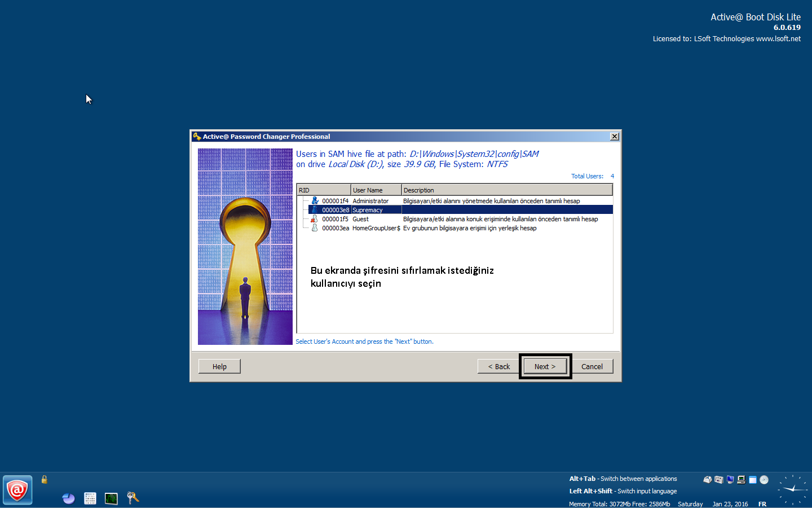Open the Help button
The width and height of the screenshot is (812, 508).
point(219,366)
